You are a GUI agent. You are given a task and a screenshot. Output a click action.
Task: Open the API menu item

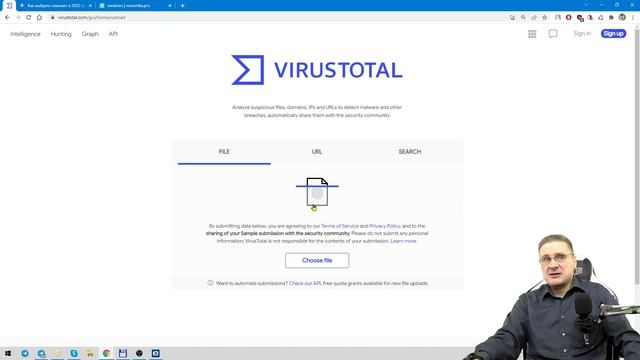click(113, 34)
